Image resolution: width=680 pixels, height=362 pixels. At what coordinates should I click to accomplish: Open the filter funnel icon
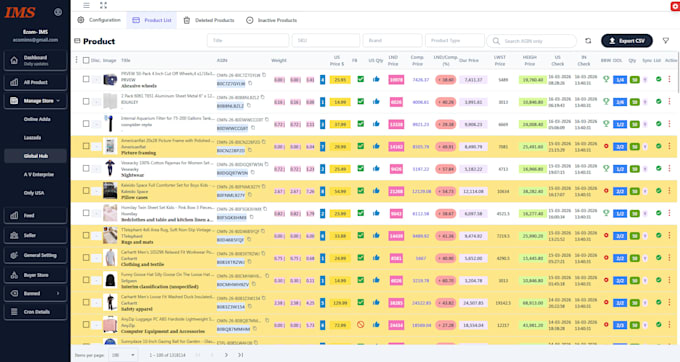click(666, 41)
